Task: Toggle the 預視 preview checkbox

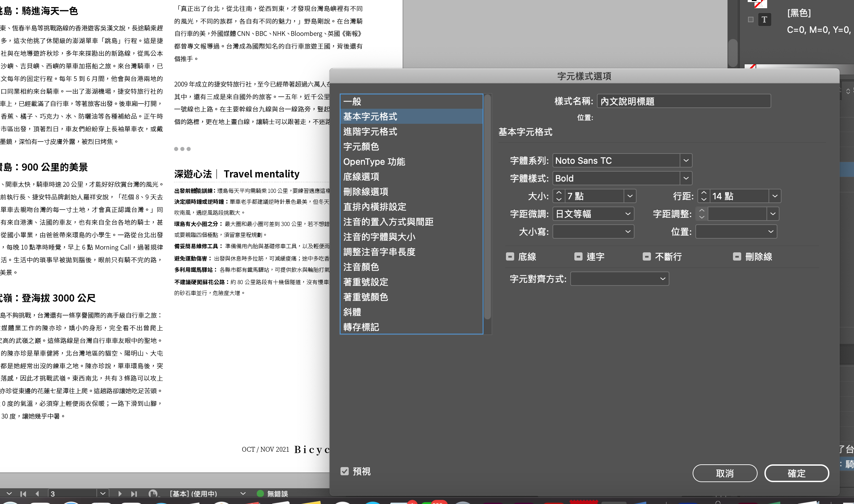Action: tap(345, 471)
